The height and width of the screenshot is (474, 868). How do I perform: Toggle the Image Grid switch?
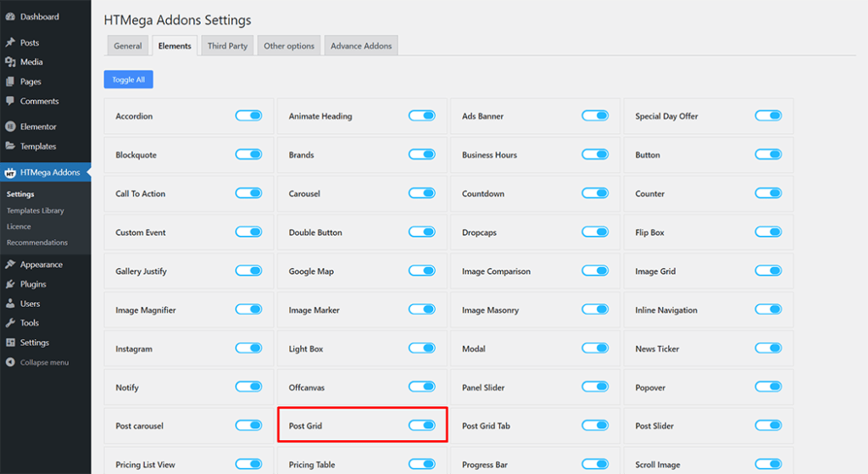click(x=768, y=270)
